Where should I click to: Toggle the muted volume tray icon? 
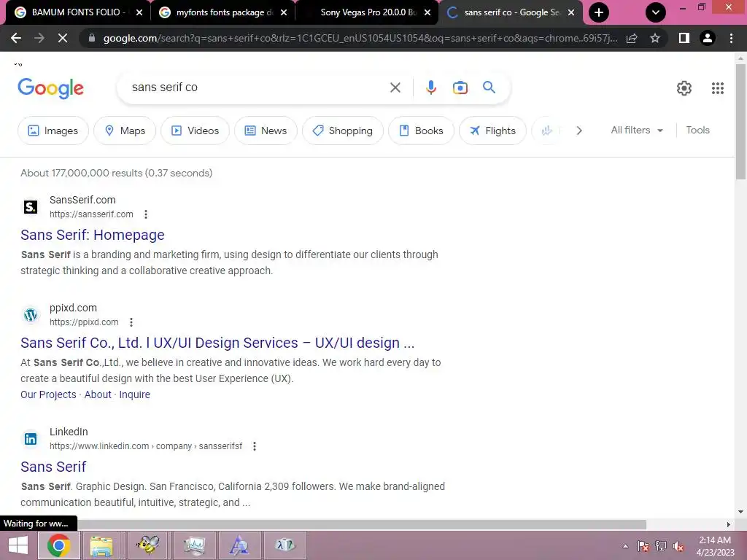(678, 547)
